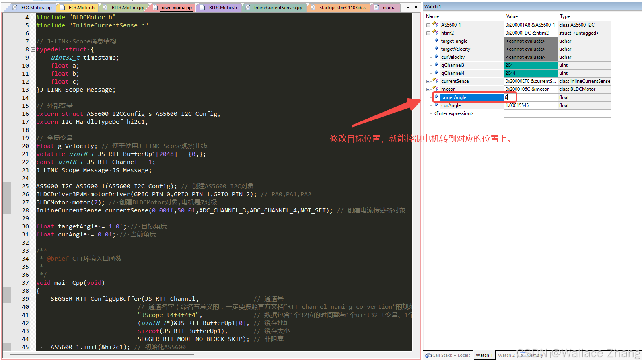Screen dimensions: 642x364
Task: Collapse the fold marker at line 39
Action: point(33,299)
